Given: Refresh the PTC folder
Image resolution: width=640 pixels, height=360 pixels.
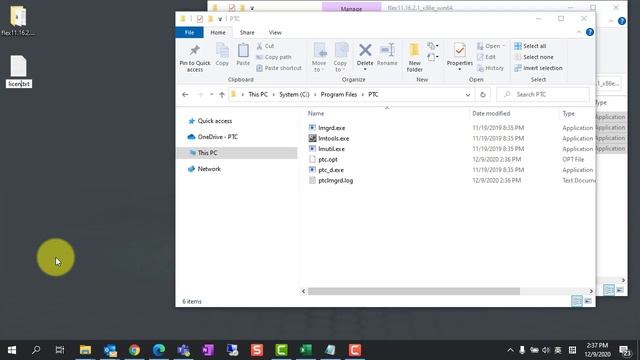Looking at the screenshot, I should click(483, 95).
